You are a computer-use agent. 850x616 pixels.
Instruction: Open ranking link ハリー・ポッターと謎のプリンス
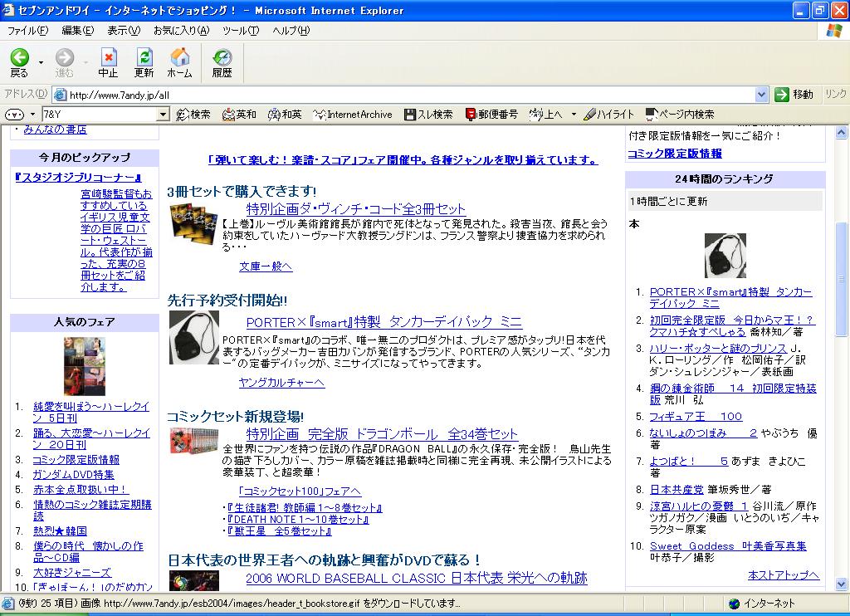click(718, 348)
